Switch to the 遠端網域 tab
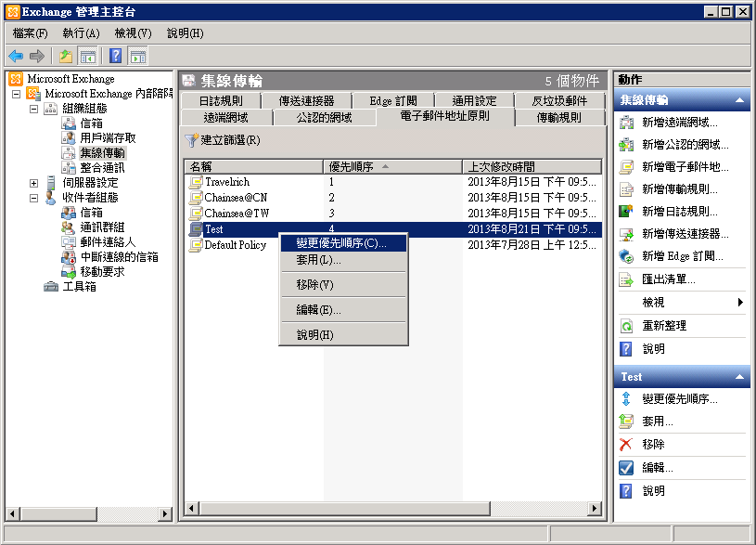The image size is (756, 545). (226, 117)
